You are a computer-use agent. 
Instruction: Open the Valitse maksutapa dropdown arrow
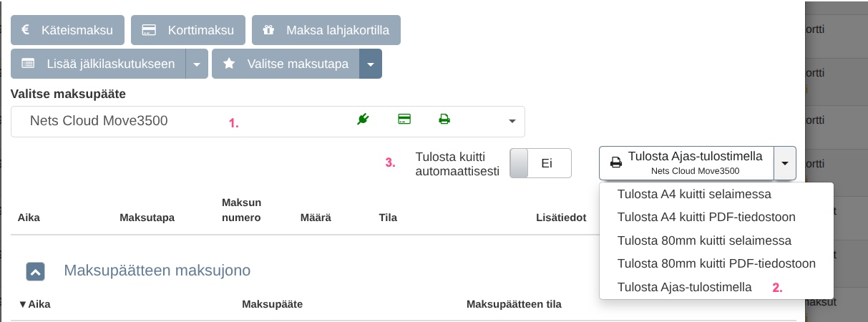371,64
